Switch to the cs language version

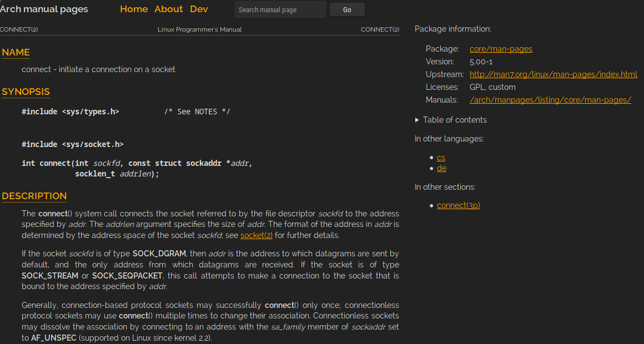point(441,158)
